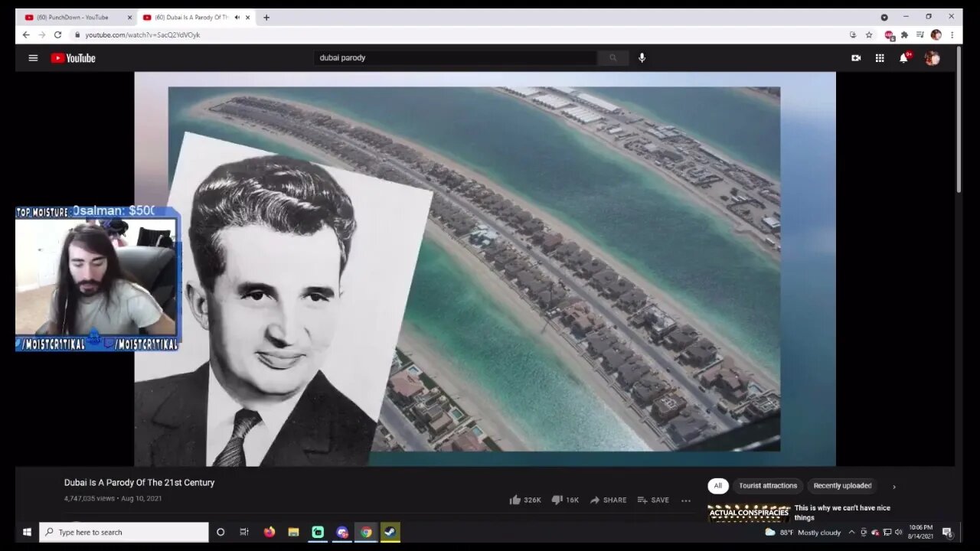The image size is (980, 551).
Task: Open the Chrome profile avatar
Action: (936, 34)
